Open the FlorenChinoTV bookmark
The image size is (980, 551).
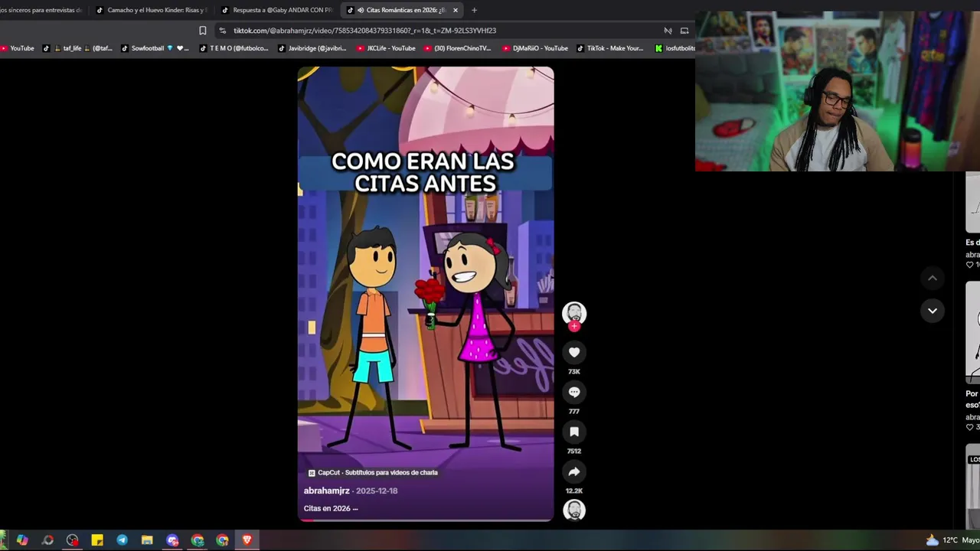tap(458, 48)
